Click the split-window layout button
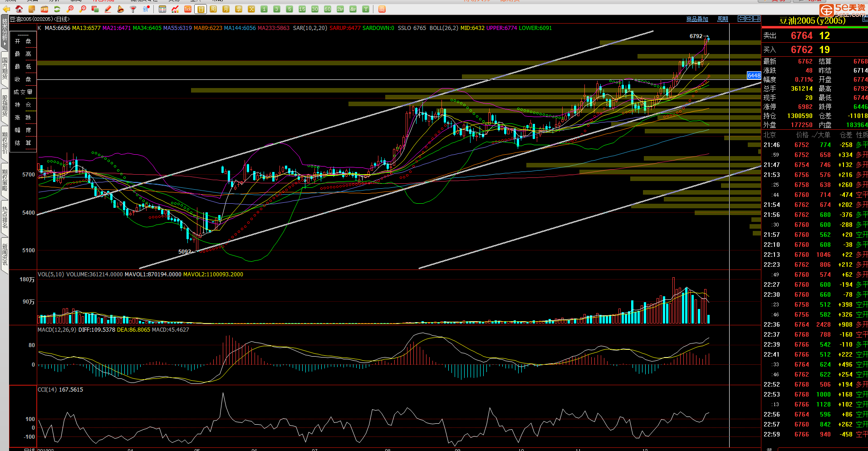Image resolution: width=868 pixels, height=451 pixels. point(756,19)
